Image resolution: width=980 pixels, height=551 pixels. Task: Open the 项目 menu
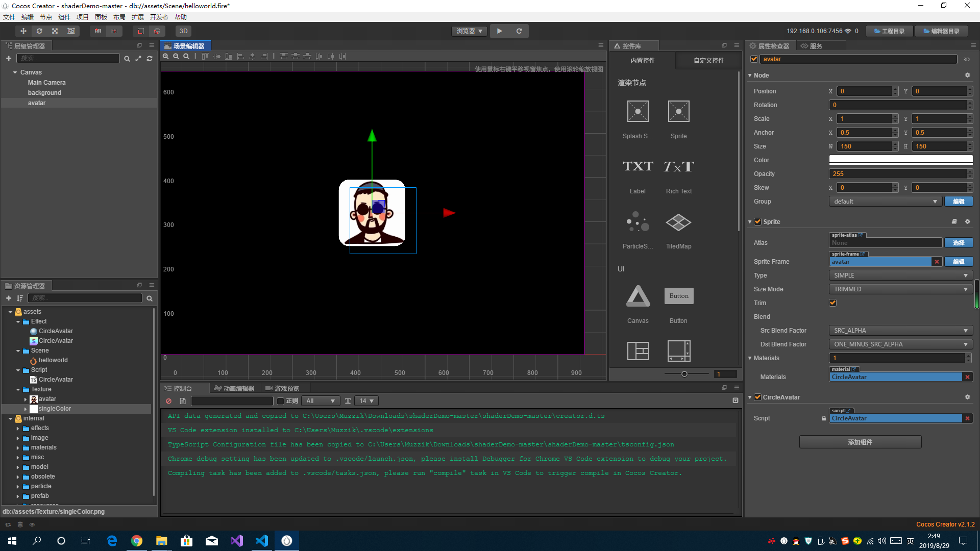(83, 17)
